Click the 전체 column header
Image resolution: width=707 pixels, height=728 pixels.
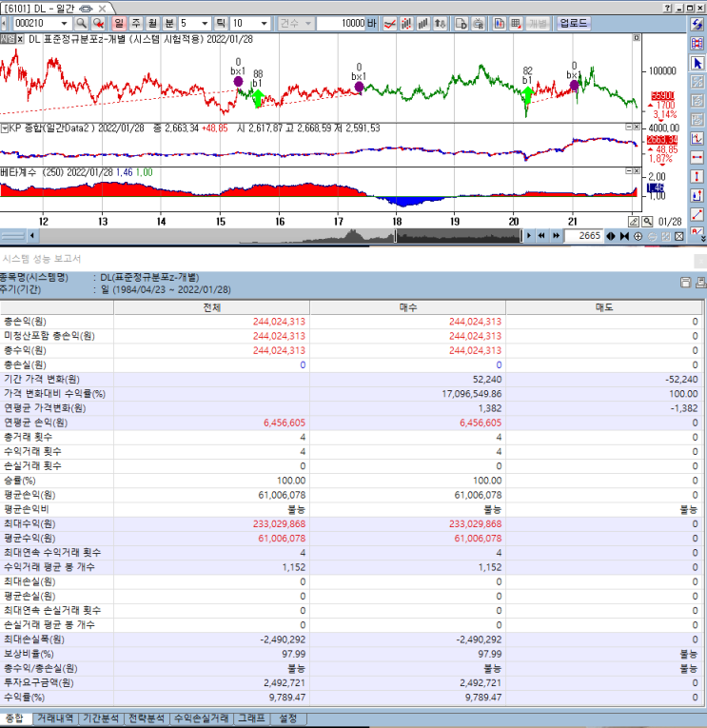(211, 307)
